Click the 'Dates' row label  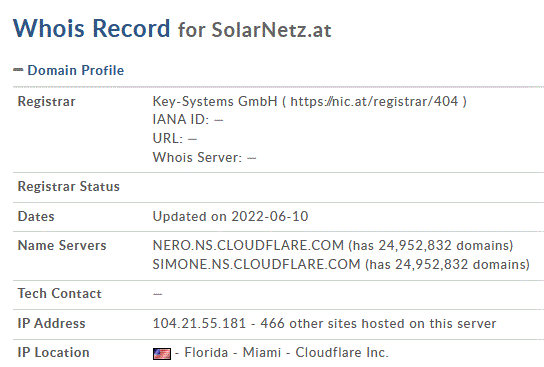36,216
